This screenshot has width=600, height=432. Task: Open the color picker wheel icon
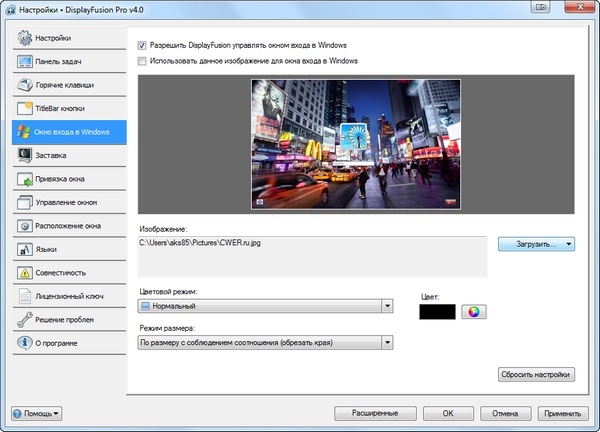tap(472, 312)
